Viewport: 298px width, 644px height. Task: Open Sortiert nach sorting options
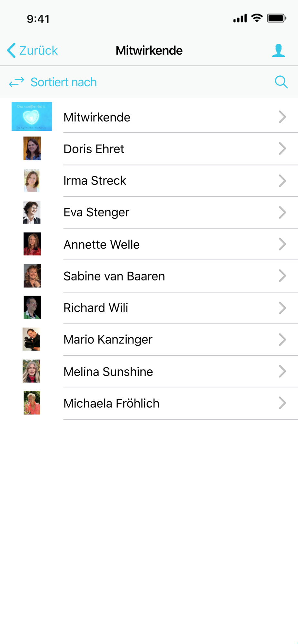tap(64, 82)
